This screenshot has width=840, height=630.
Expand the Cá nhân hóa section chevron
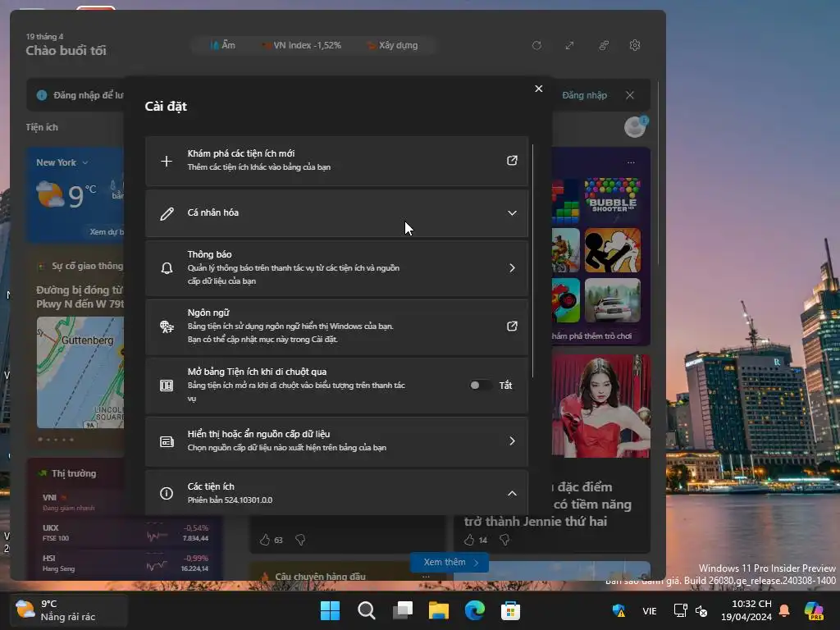click(x=512, y=212)
